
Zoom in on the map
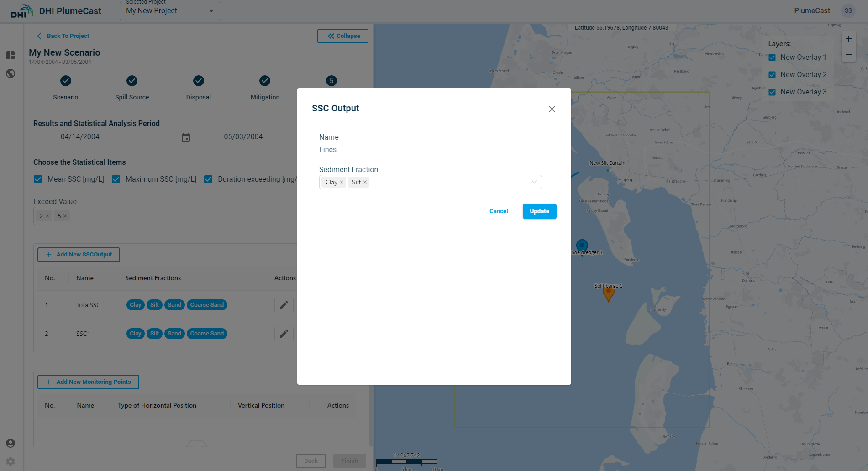848,39
